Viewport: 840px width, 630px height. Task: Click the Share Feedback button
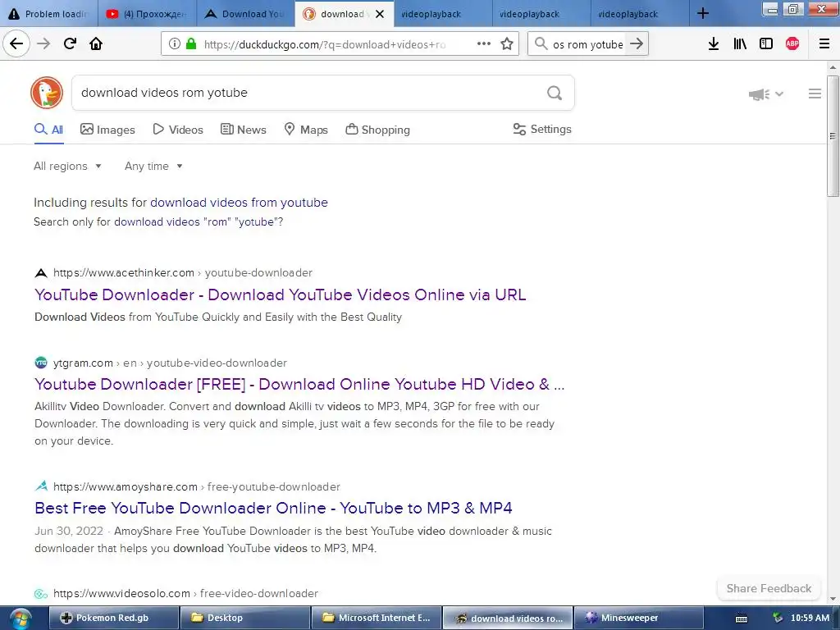point(769,588)
